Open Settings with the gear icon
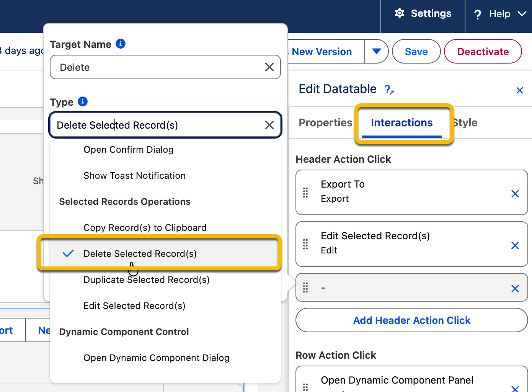Viewport: 532px width, 392px height. 400,13
